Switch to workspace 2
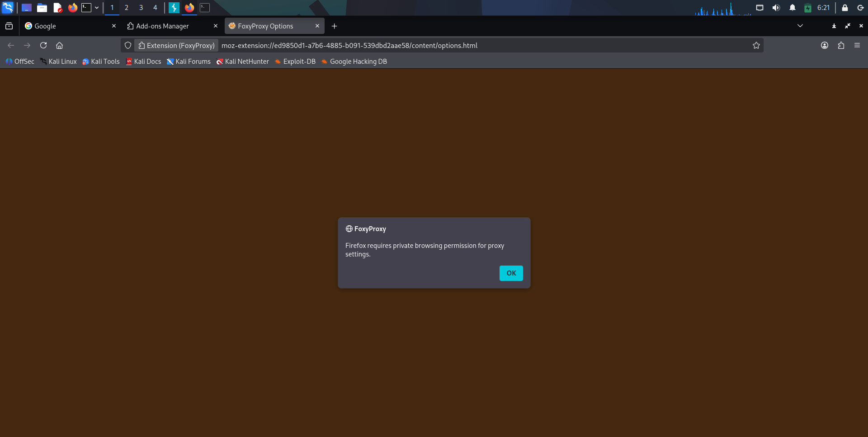Screen dimensions: 868x437 127,8
